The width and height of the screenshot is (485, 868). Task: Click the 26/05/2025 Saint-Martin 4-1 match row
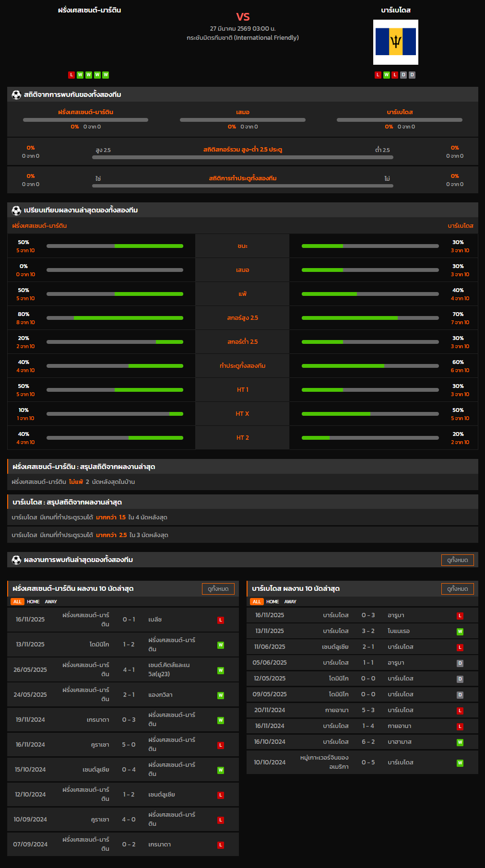click(x=123, y=670)
